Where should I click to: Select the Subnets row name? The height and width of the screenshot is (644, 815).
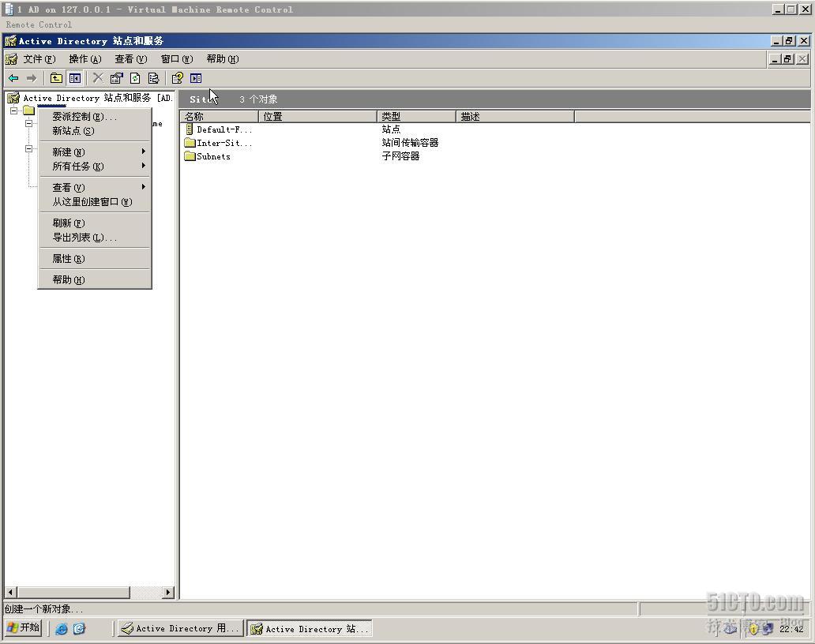click(214, 156)
